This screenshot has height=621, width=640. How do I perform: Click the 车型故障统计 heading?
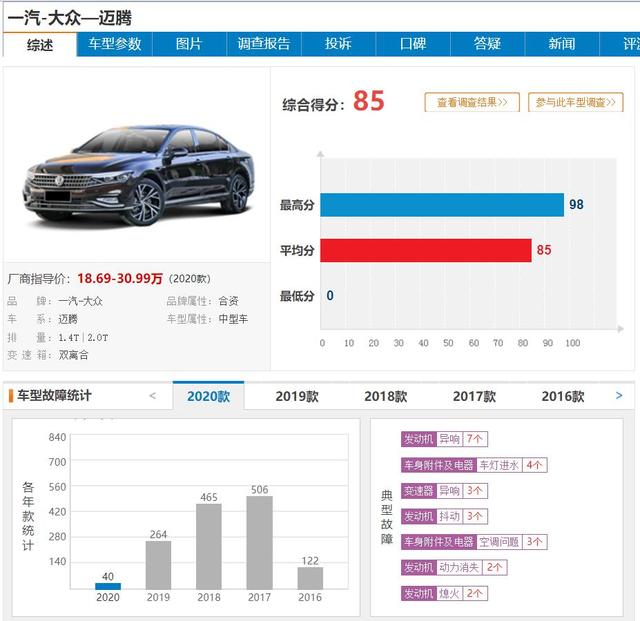[54, 396]
